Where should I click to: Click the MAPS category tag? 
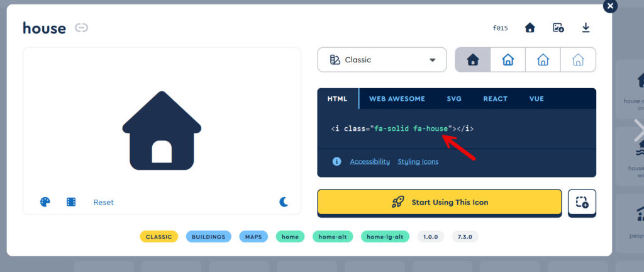pos(253,237)
